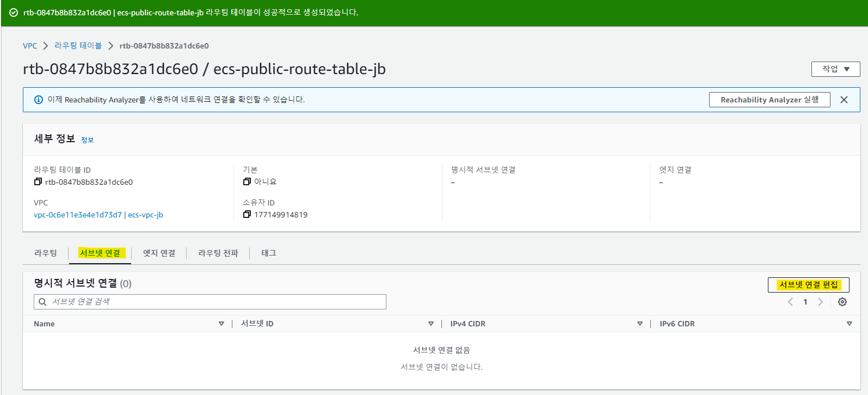Viewport: 868px width, 395px height.
Task: Sort by the 서브넷 ID column
Action: tap(431, 324)
